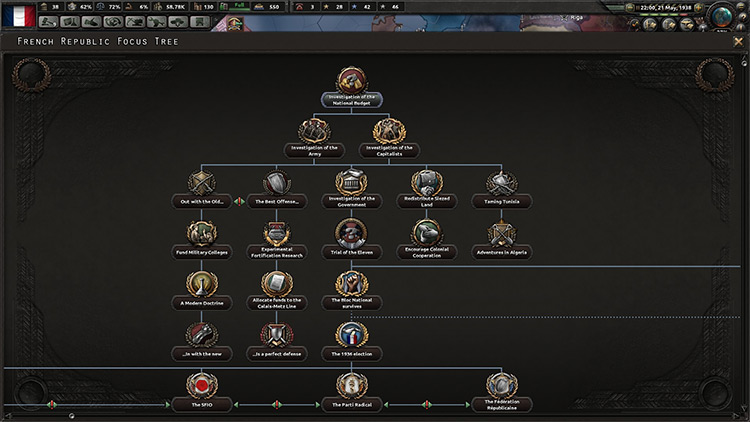Check political power value 38

[51, 7]
